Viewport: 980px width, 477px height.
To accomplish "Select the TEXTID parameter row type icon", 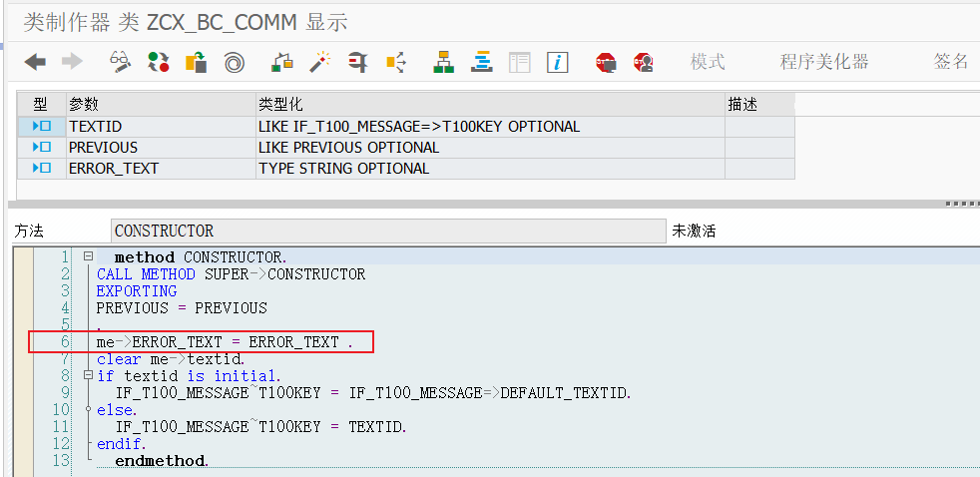I will [x=42, y=127].
